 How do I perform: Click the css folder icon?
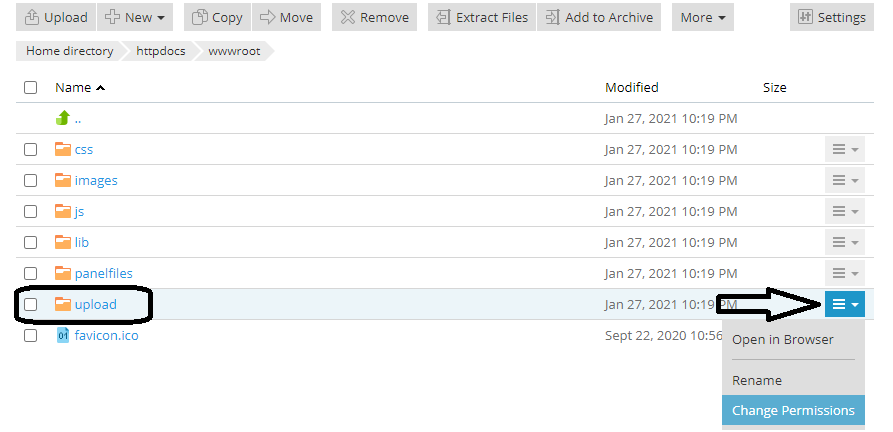click(63, 149)
